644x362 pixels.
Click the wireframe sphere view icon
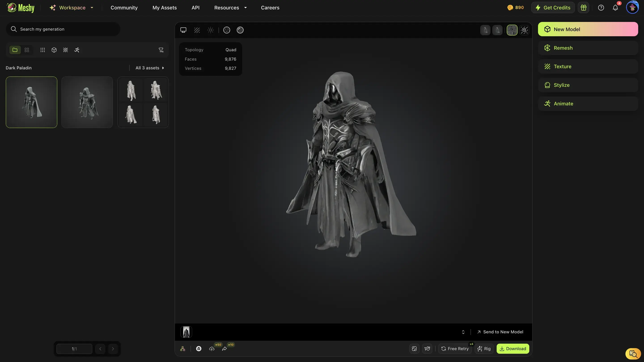[227, 30]
